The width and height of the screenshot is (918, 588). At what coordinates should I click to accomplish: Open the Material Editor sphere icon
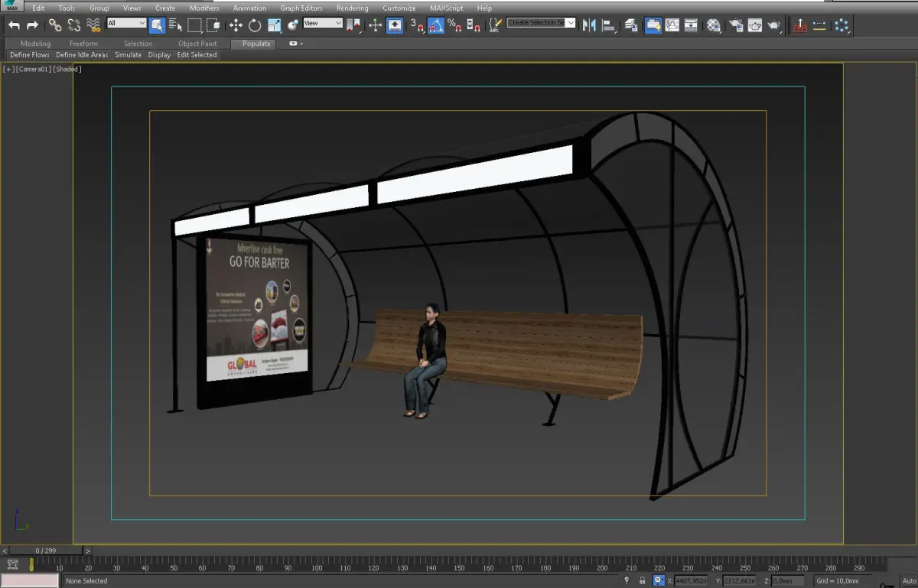(714, 25)
